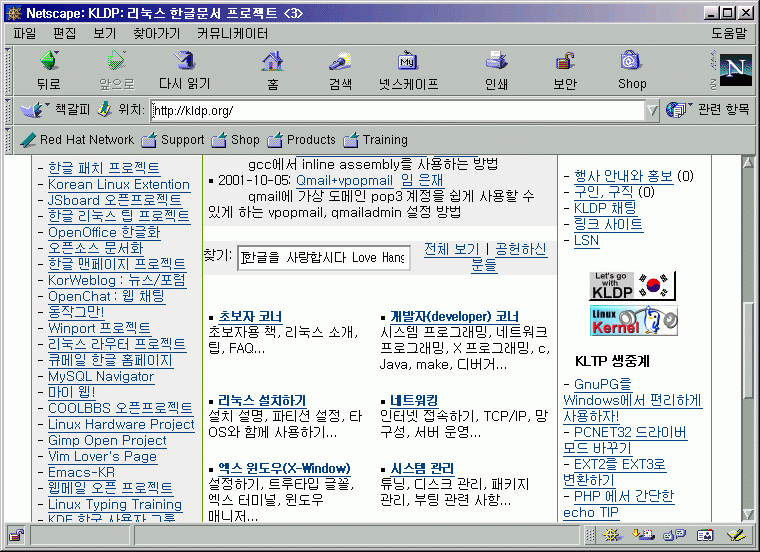Open the MySQL Navigator link
760x552 pixels.
(101, 377)
